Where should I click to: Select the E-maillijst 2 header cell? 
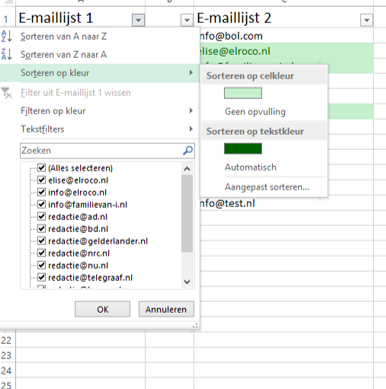(x=283, y=18)
